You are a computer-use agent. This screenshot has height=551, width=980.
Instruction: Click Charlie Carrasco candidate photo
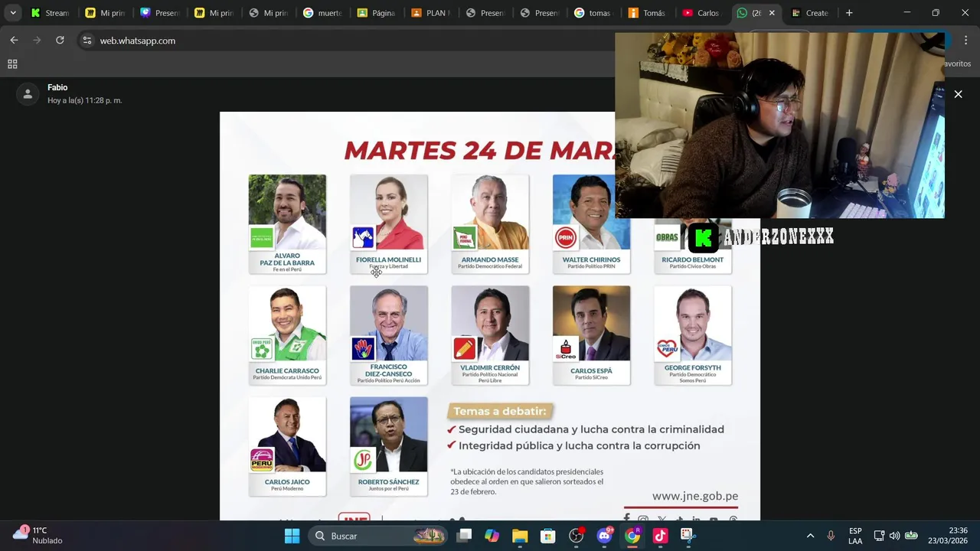pyautogui.click(x=287, y=323)
